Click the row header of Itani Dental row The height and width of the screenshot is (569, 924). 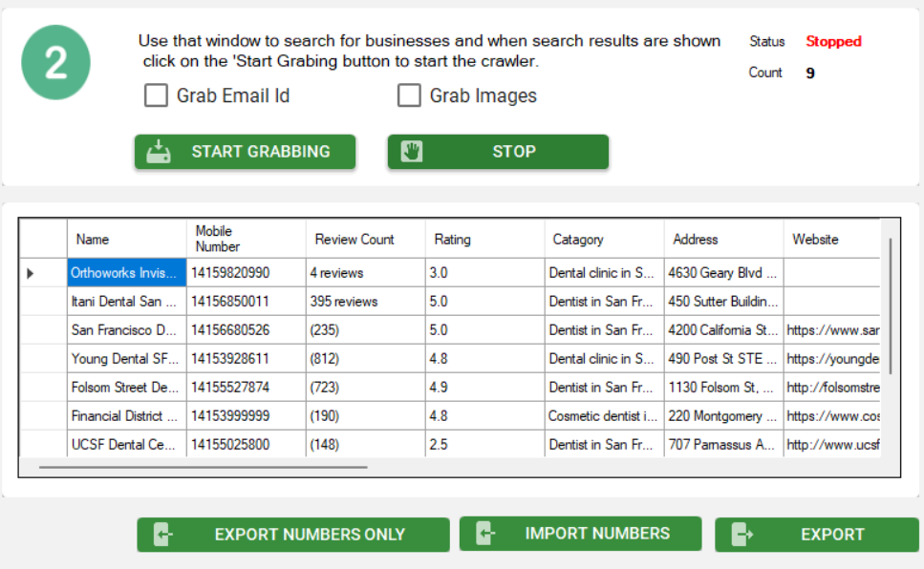pos(43,302)
